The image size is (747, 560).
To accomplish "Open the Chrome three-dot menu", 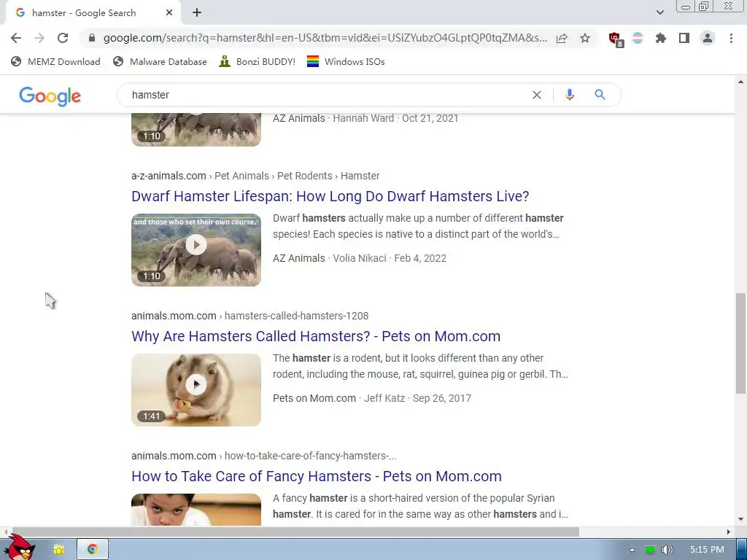I will (x=731, y=38).
